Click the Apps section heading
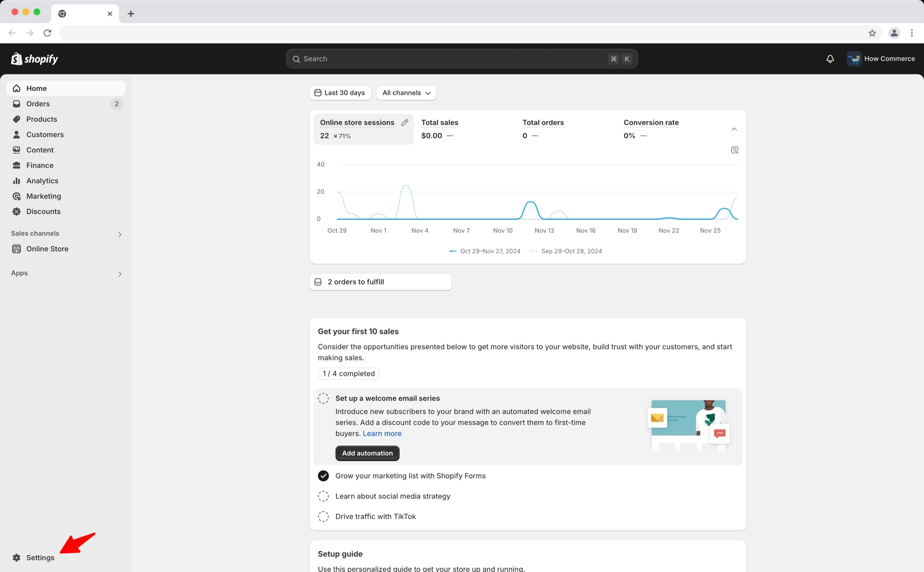924x572 pixels. [19, 273]
